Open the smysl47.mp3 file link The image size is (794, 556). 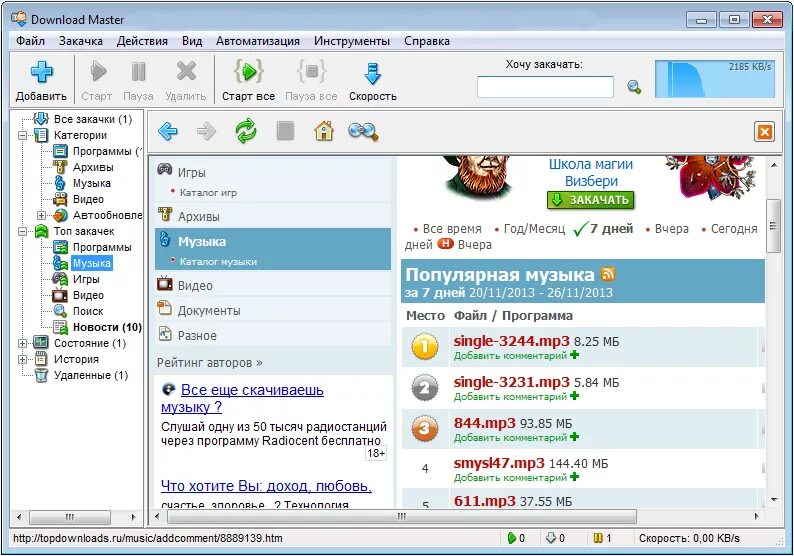[x=499, y=463]
